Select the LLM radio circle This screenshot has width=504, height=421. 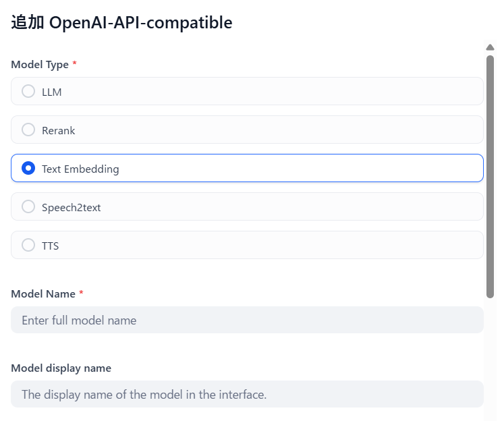tap(28, 91)
